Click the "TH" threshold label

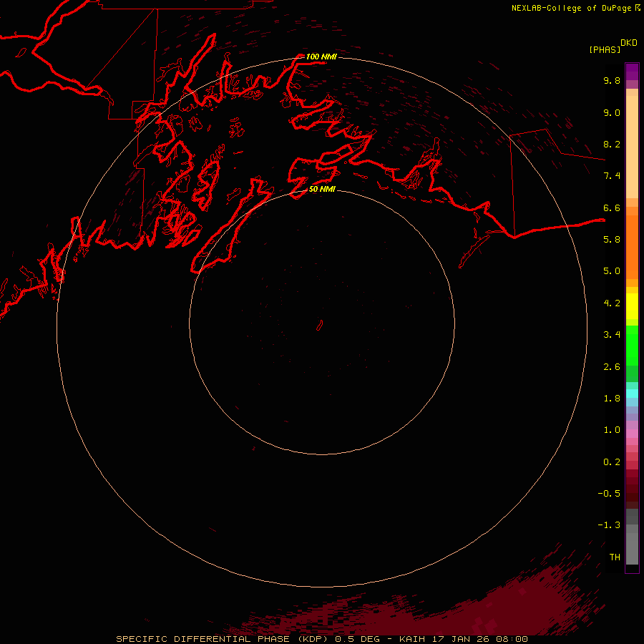pos(615,557)
